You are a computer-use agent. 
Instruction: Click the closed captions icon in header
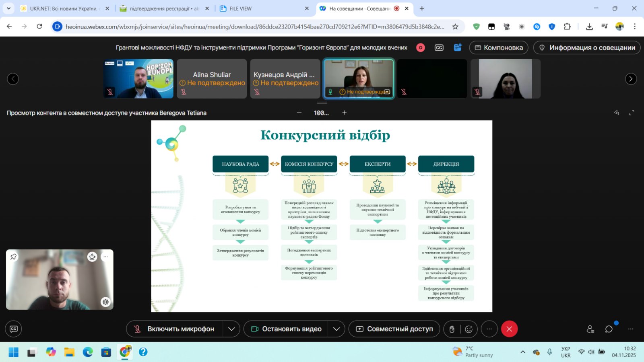439,47
